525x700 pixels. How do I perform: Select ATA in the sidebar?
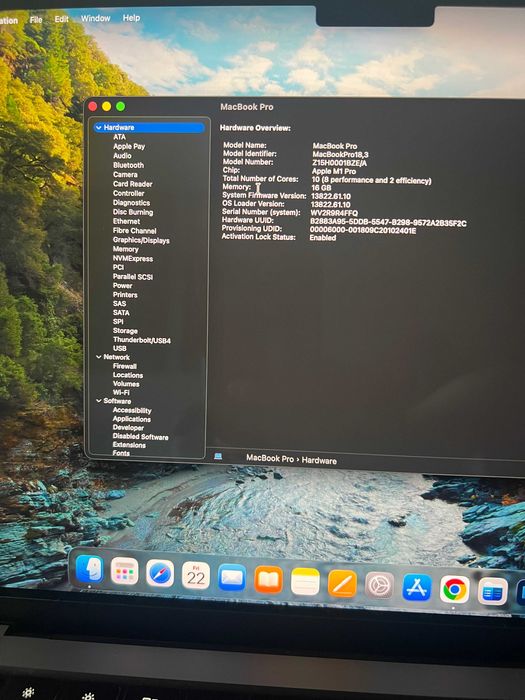coord(119,137)
